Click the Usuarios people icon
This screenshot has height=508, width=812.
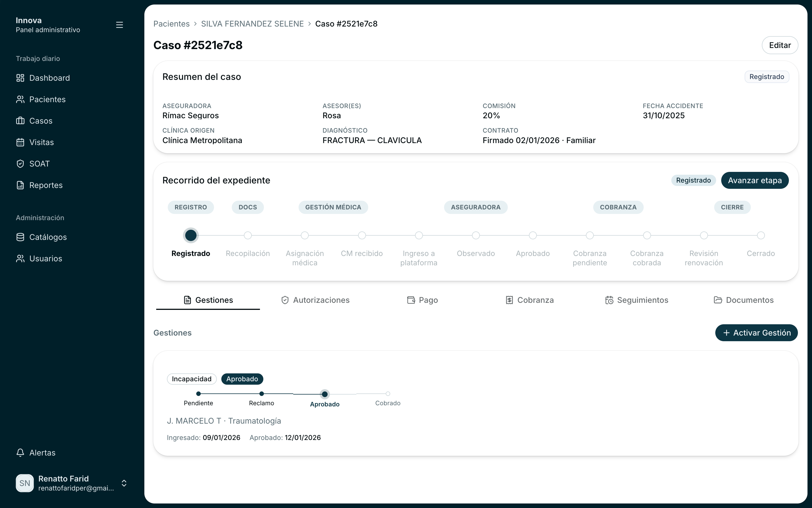[x=20, y=258]
